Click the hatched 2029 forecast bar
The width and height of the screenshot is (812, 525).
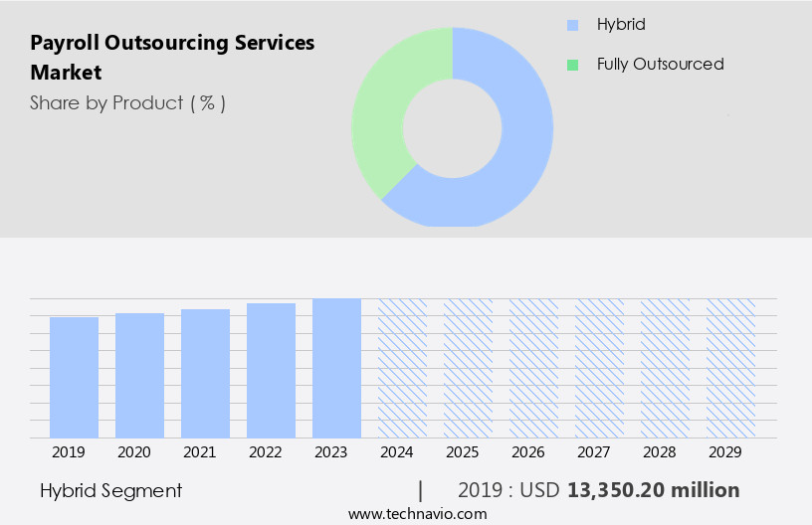(x=730, y=368)
